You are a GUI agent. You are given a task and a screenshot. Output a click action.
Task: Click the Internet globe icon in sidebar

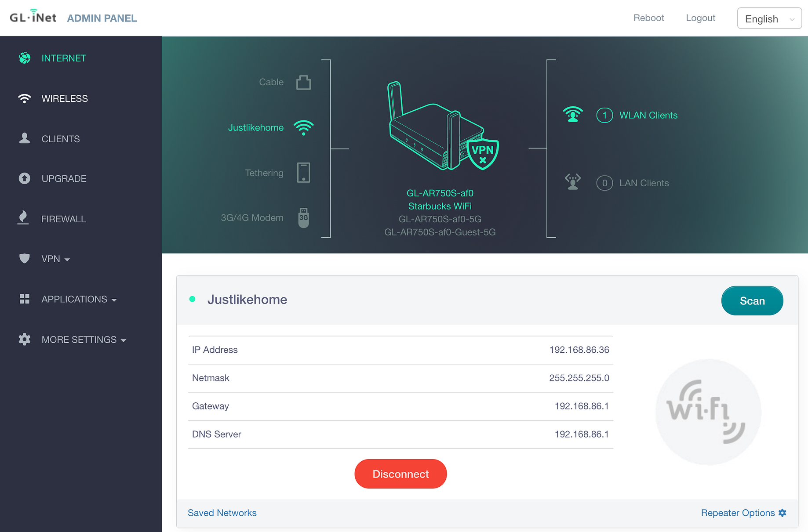click(x=25, y=58)
